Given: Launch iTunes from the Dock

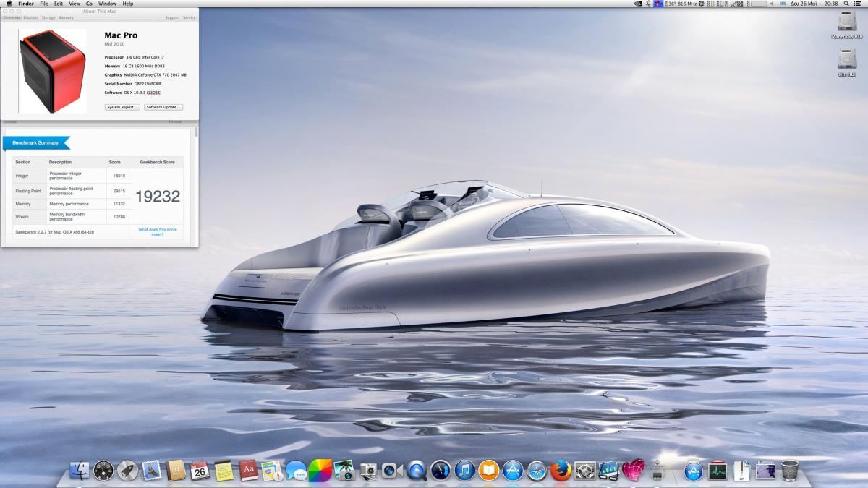Looking at the screenshot, I should click(464, 471).
